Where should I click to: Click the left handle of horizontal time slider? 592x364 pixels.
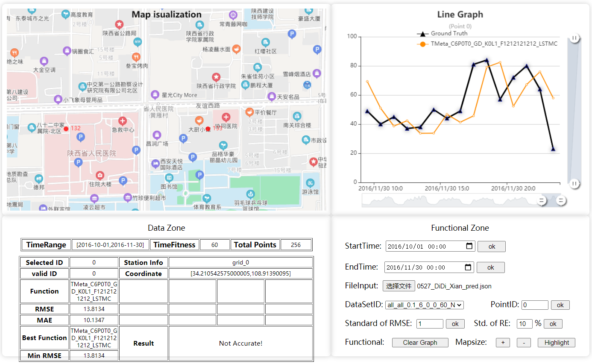pos(542,200)
